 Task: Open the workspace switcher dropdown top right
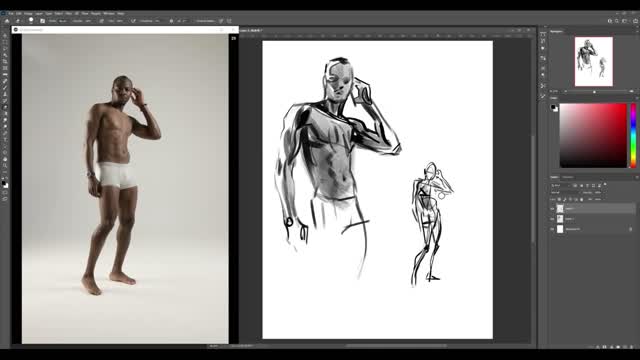[625, 21]
